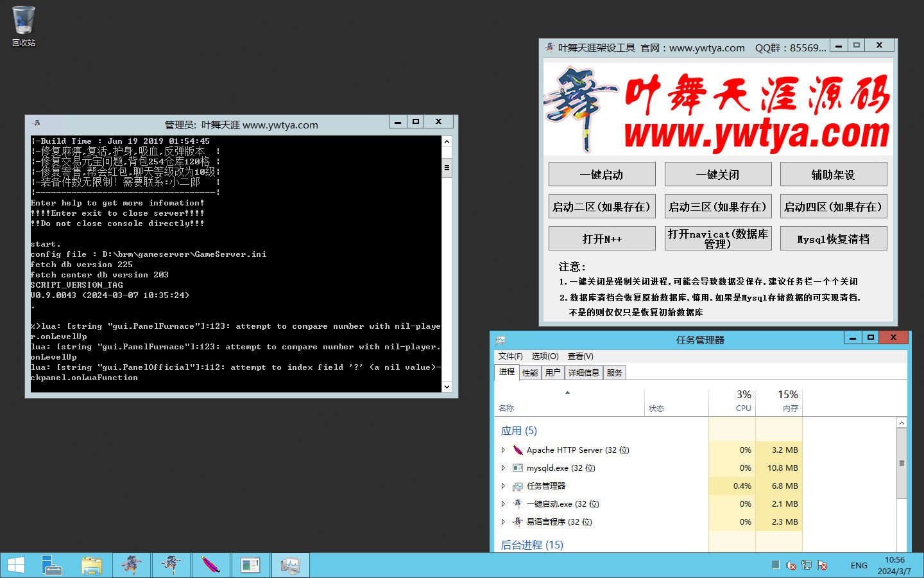Click 打开navicat(数据库管理) button
The height and width of the screenshot is (578, 924).
(x=718, y=238)
